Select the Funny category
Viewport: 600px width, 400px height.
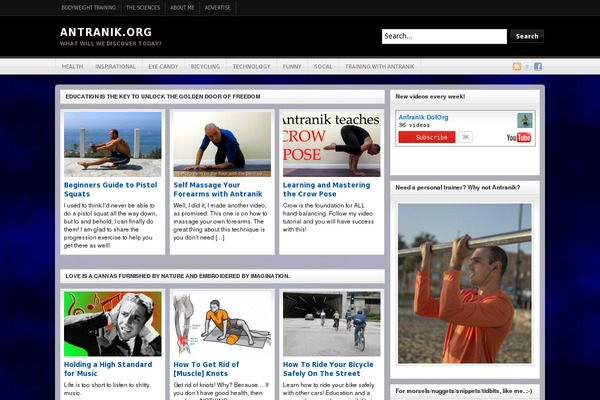[x=292, y=66]
